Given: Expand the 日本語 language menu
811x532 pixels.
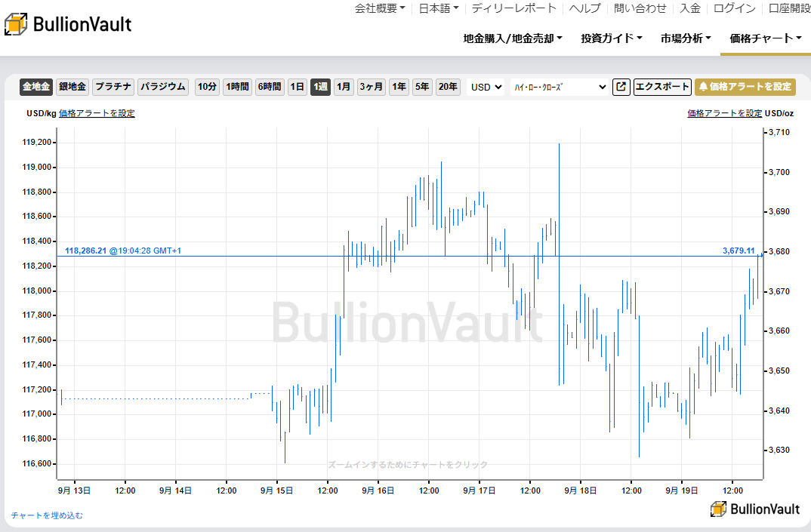Looking at the screenshot, I should pyautogui.click(x=439, y=8).
